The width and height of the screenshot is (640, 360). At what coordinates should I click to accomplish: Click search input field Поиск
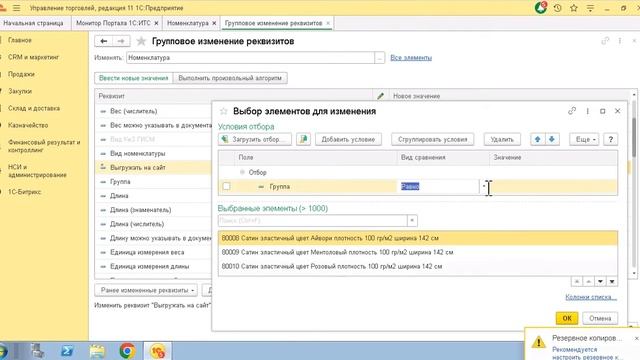coord(313,221)
